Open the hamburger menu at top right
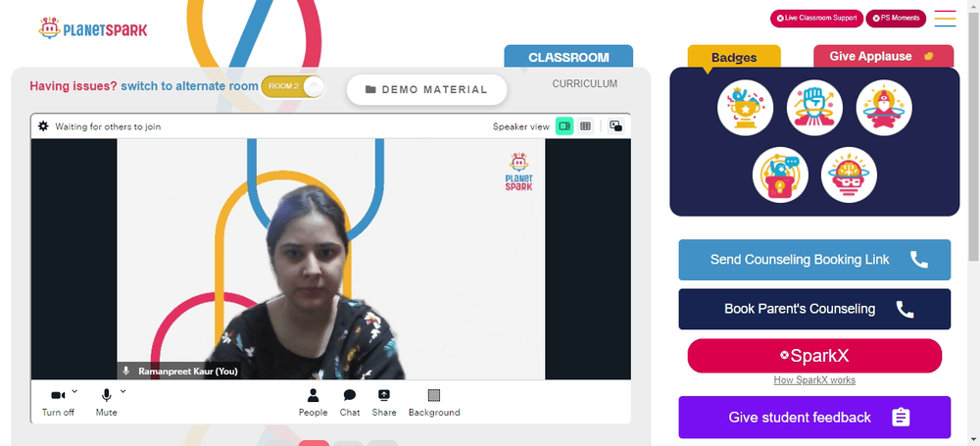 click(x=945, y=19)
